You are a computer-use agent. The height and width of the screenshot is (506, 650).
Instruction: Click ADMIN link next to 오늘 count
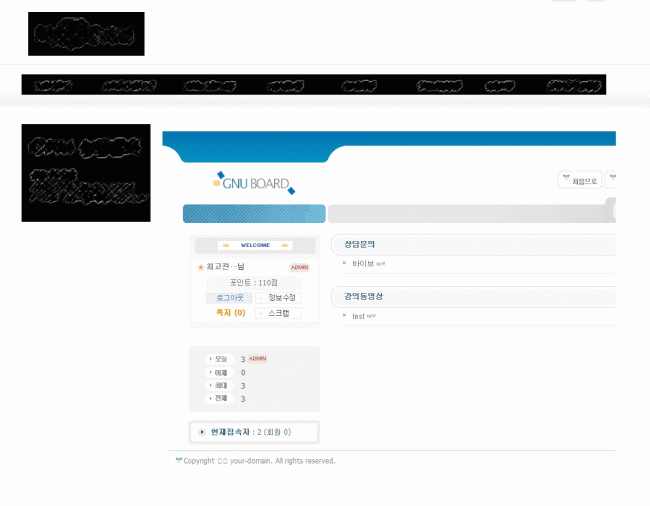[x=257, y=358]
